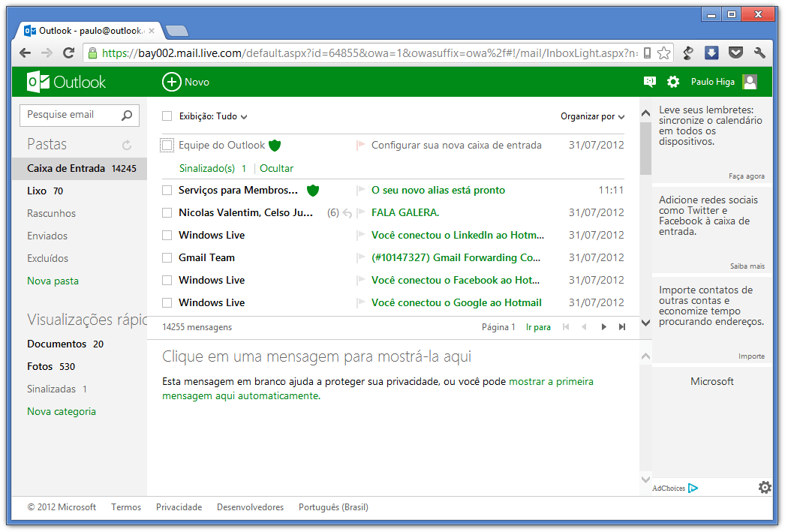The height and width of the screenshot is (532, 785).
Task: Go forward with browser forward arrow
Action: click(47, 53)
